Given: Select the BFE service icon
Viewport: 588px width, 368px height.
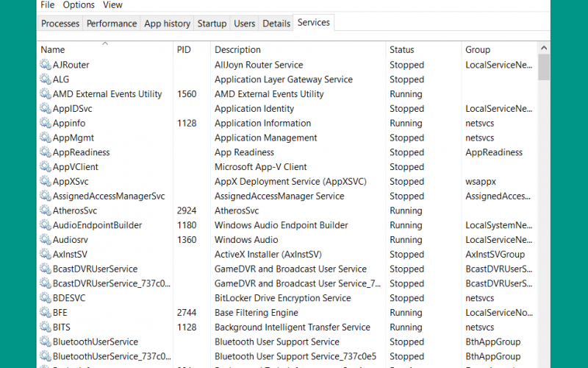Looking at the screenshot, I should tap(46, 312).
